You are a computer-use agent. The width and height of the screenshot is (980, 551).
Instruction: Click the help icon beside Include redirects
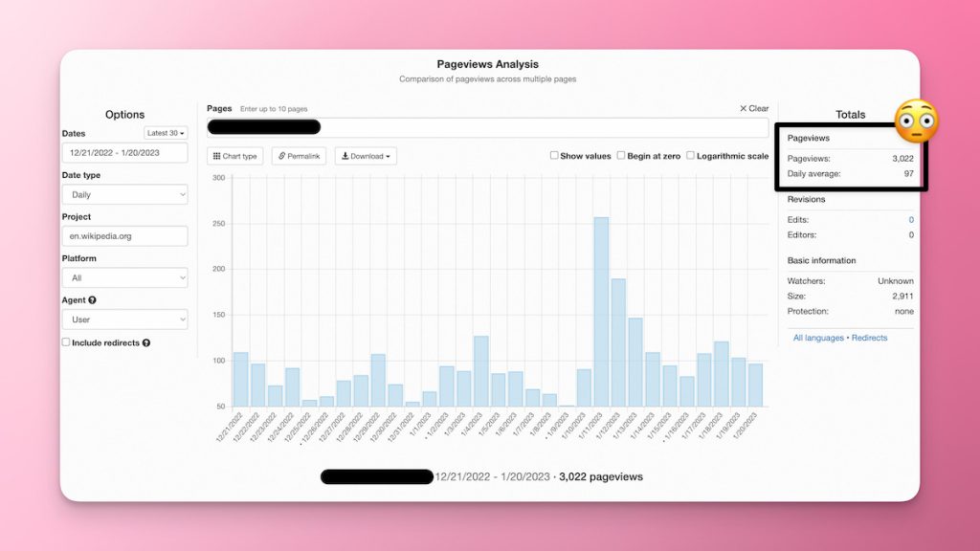point(146,342)
